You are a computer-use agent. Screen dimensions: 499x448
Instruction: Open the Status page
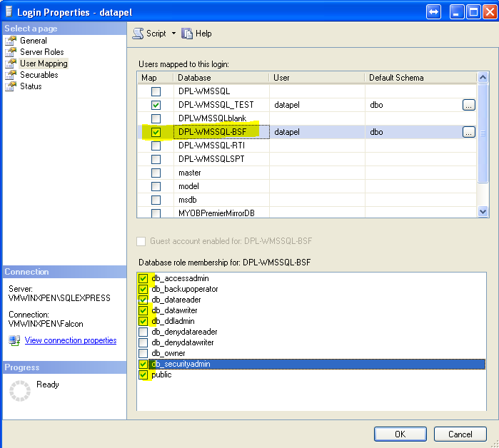pos(31,86)
